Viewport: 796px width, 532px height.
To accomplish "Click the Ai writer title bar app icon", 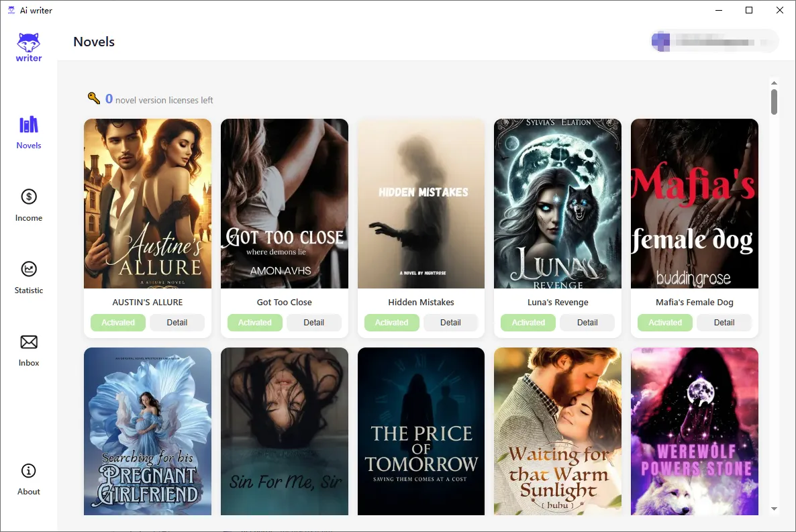I will (11, 10).
